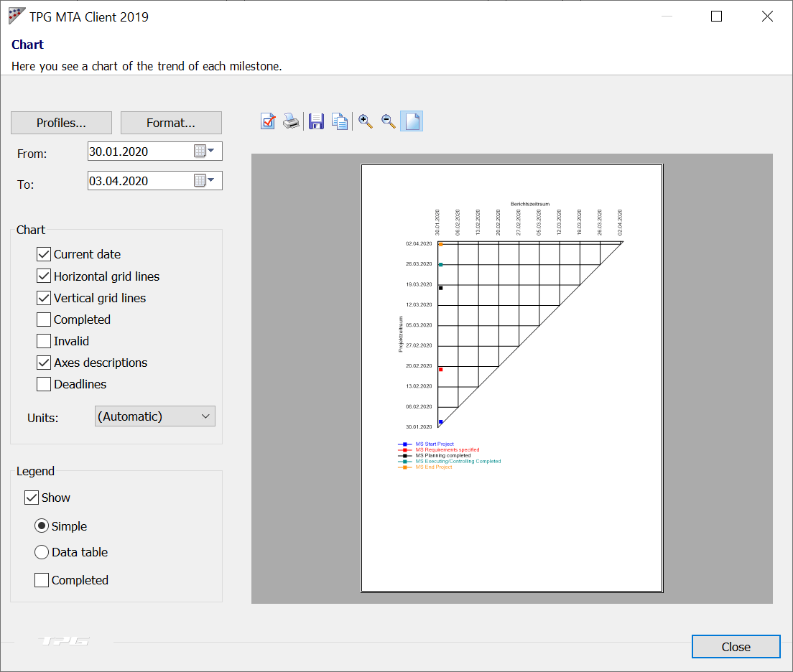Select the Data table legend style

pos(42,551)
